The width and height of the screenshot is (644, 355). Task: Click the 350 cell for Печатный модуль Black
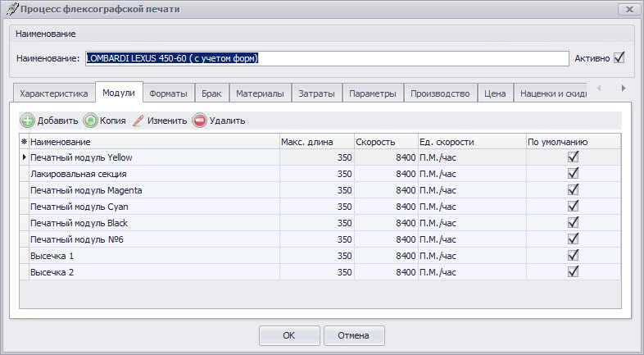[317, 223]
